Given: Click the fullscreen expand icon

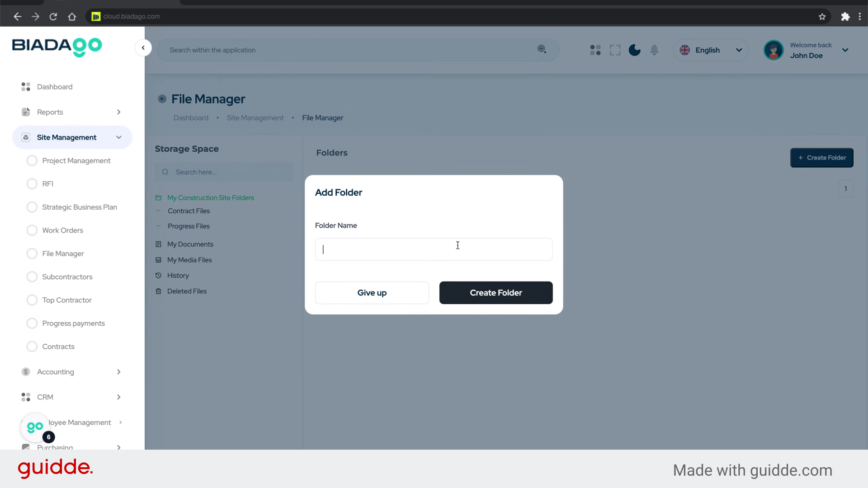Looking at the screenshot, I should click(x=615, y=50).
